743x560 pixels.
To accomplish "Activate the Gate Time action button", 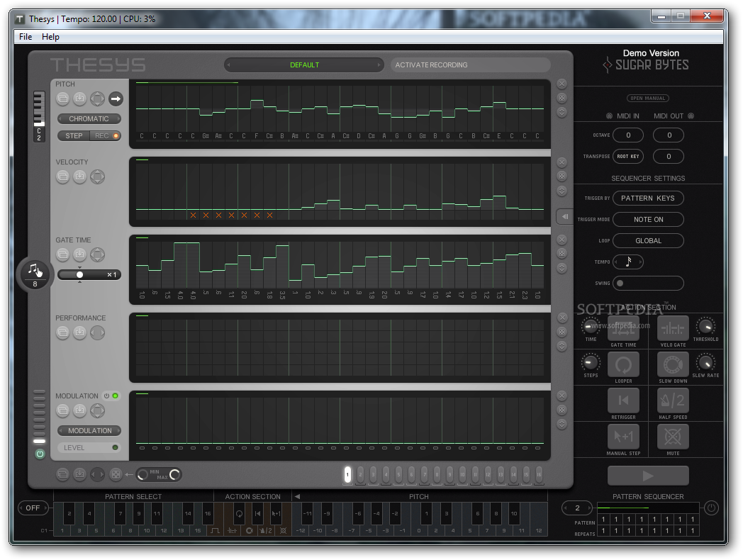I will pos(624,328).
